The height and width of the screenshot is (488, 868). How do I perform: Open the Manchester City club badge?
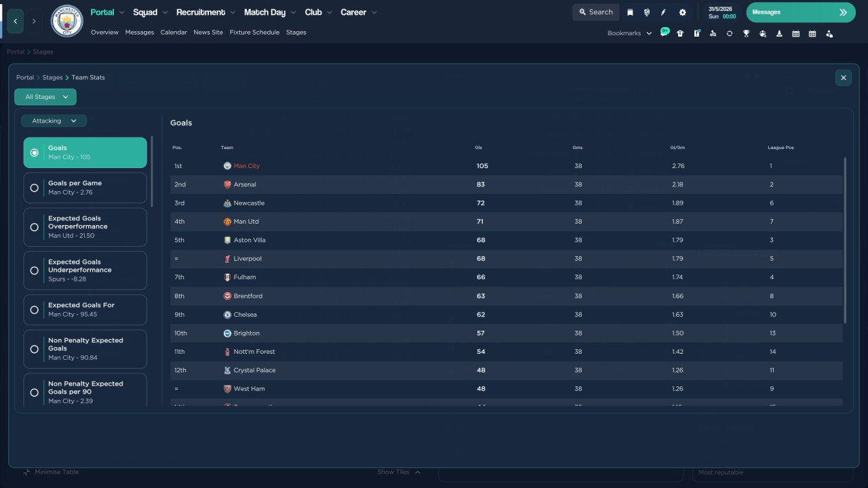point(66,21)
